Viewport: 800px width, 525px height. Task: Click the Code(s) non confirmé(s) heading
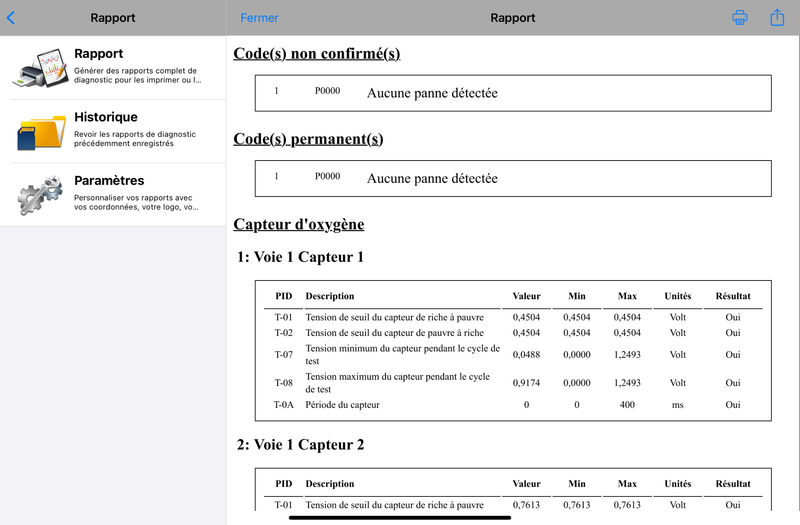coord(316,54)
